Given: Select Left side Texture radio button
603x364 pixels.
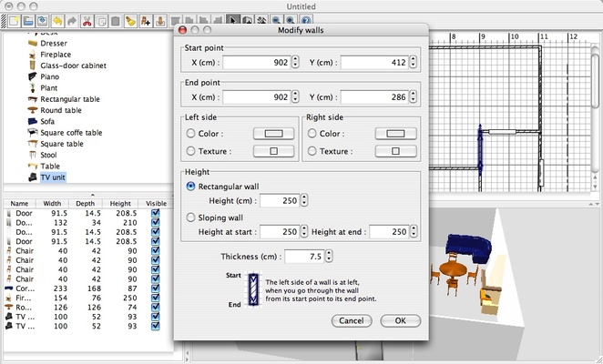Looking at the screenshot, I should [190, 151].
